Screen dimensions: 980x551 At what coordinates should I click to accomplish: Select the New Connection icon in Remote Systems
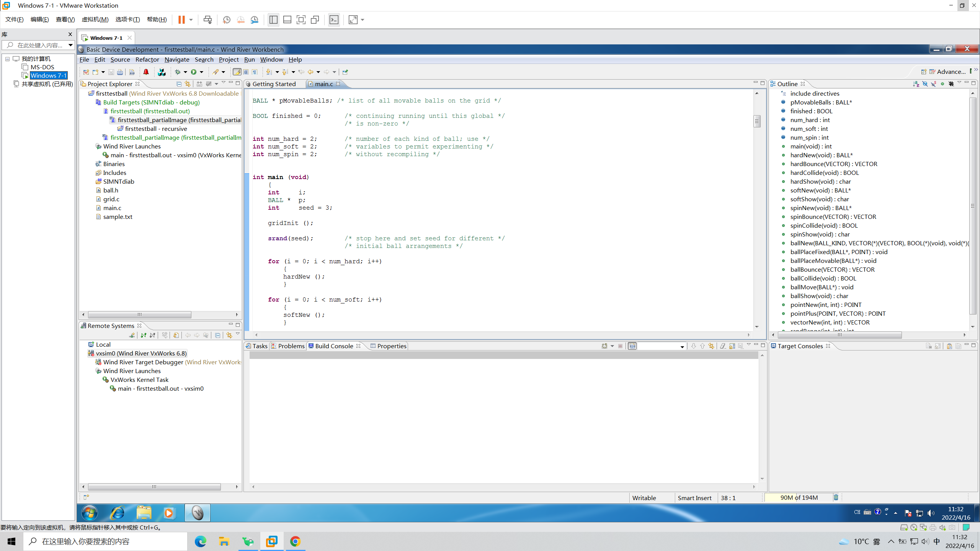(132, 335)
